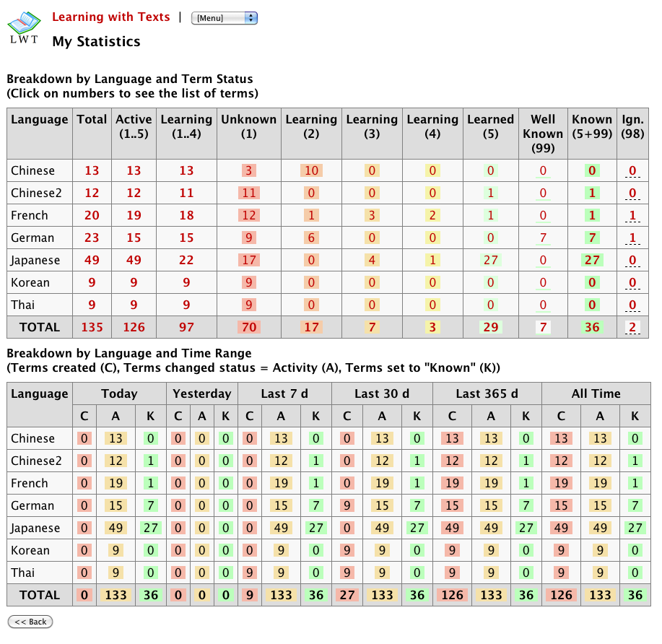This screenshot has height=644, width=662.
Task: Open TOTAL Unknown count 70
Action: tap(248, 328)
